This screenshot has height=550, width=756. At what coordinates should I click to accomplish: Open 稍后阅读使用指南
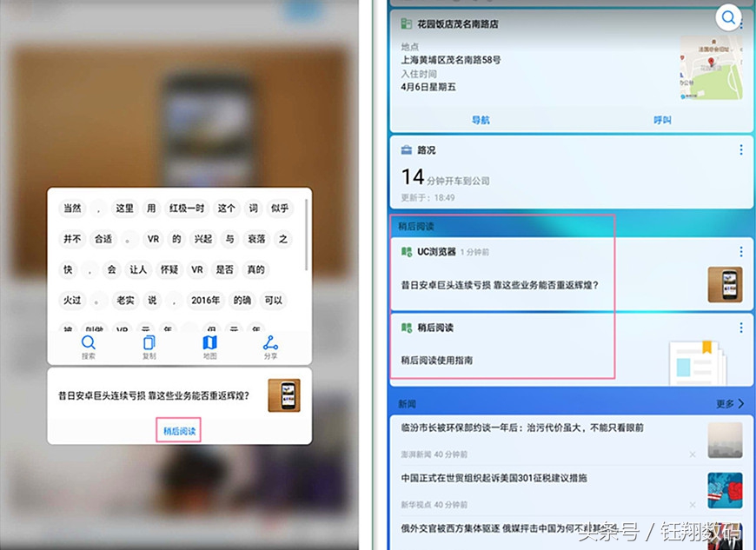(437, 360)
